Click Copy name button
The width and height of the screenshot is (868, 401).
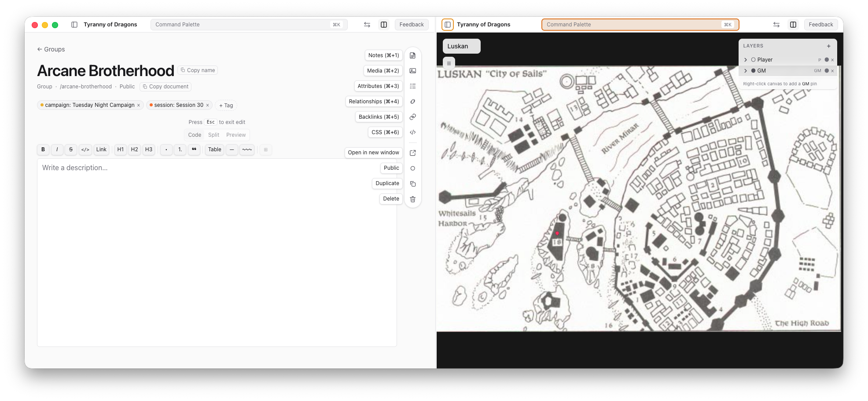tap(198, 70)
